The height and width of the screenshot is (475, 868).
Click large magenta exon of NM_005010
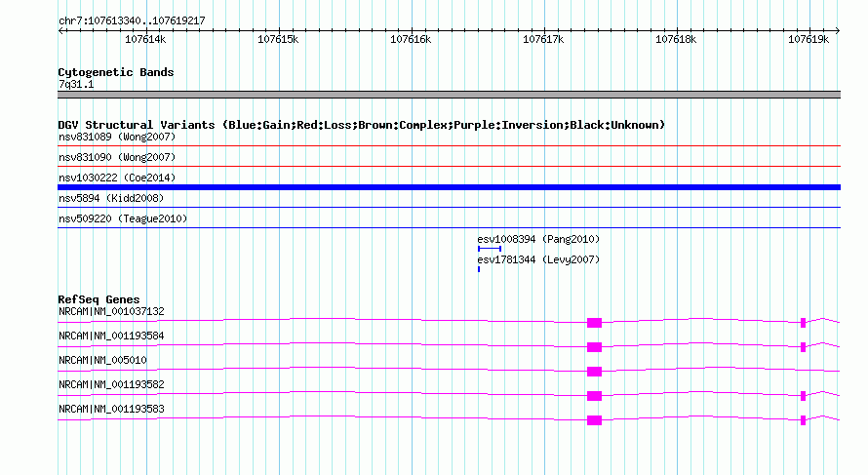[594, 372]
